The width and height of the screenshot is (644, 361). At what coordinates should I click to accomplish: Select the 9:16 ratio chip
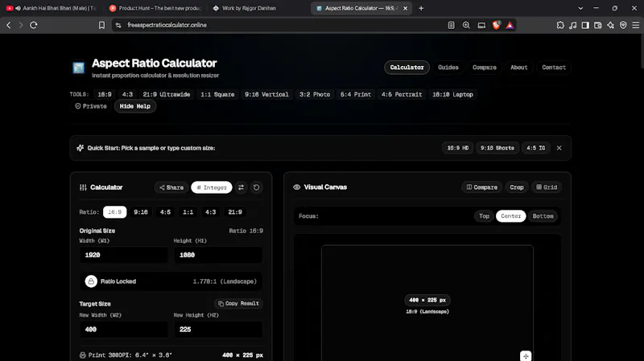[x=141, y=212]
